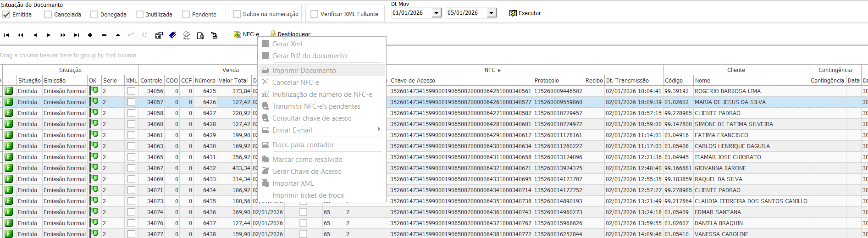Image resolution: width=868 pixels, height=238 pixels.
Task: Select Docs. para contador entry
Action: click(322, 144)
